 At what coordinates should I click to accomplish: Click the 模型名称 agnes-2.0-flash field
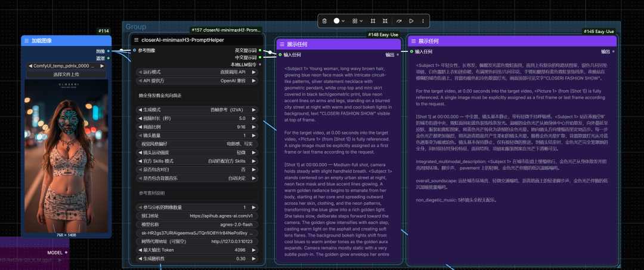click(197, 225)
